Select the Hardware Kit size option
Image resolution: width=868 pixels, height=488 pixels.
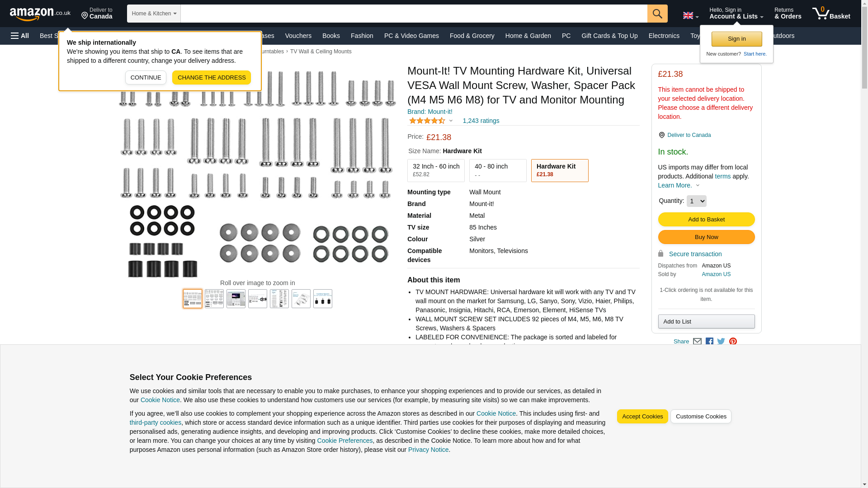coord(559,170)
